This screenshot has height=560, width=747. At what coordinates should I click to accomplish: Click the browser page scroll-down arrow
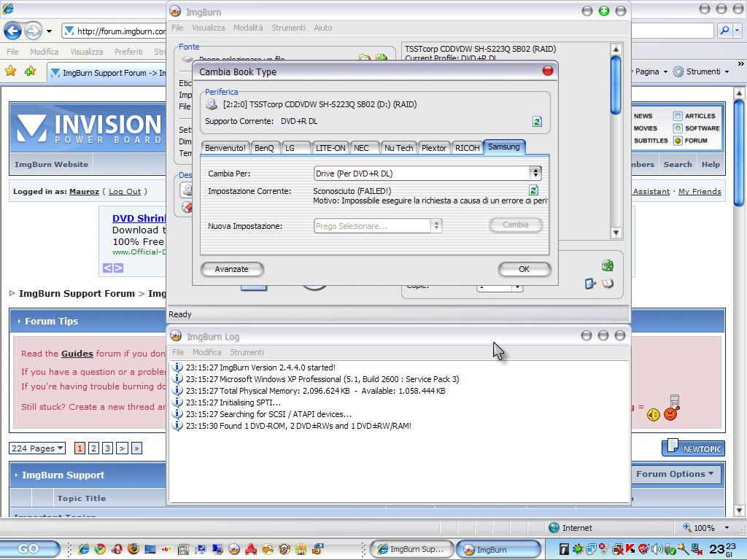[740, 510]
